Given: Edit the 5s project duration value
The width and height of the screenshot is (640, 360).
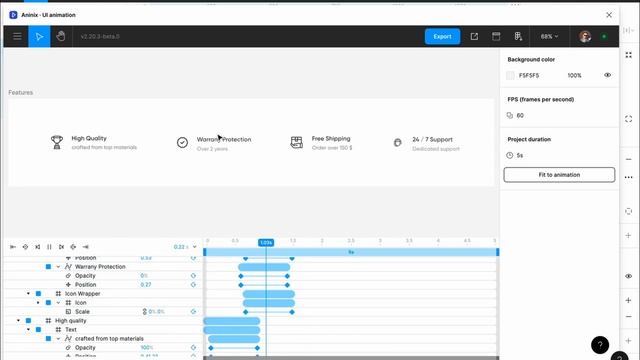Looking at the screenshot, I should point(520,156).
